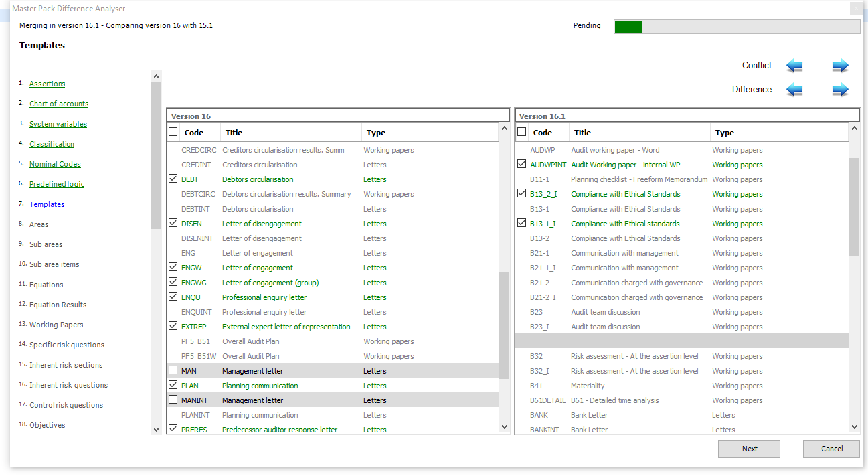Viewport: 868px width, 476px height.
Task: Uncheck the AUDWPINT Audit Working paper item
Action: click(522, 164)
